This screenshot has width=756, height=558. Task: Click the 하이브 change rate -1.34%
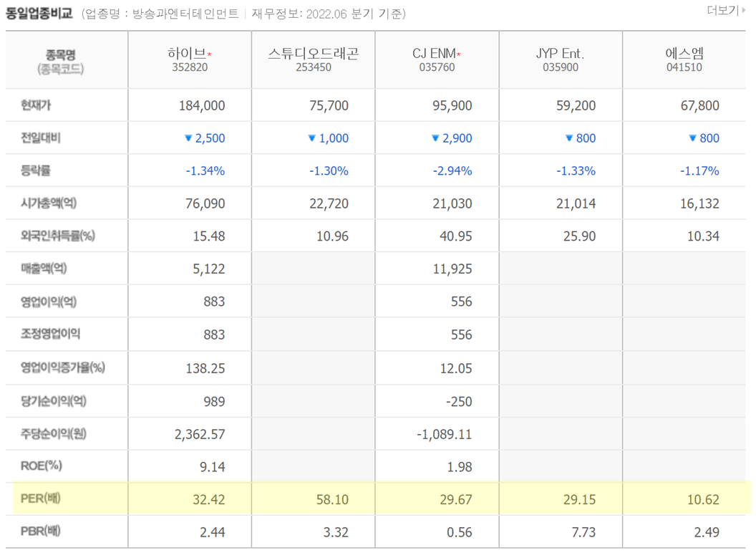point(205,170)
